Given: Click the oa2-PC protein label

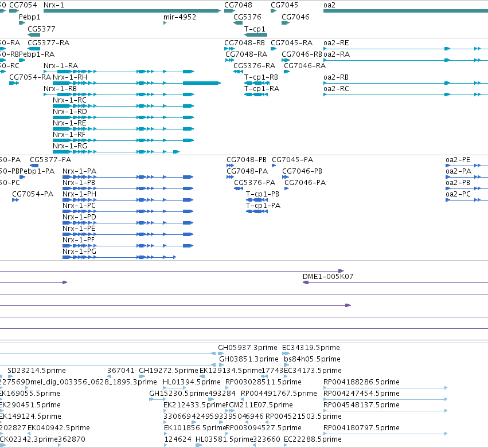Looking at the screenshot, I should click(458, 194).
